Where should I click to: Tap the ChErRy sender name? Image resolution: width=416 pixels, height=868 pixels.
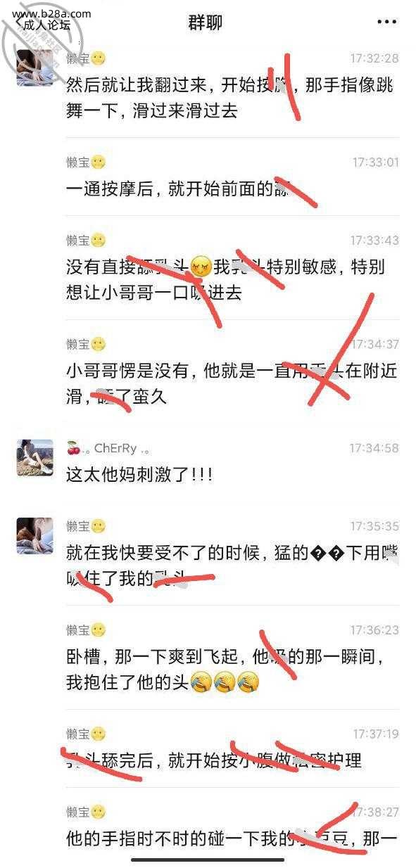[x=115, y=448]
